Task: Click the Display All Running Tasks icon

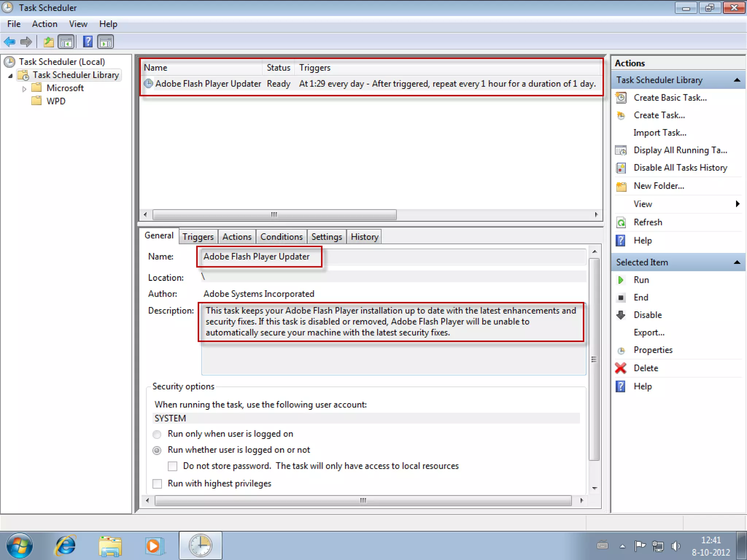Action: pyautogui.click(x=621, y=150)
